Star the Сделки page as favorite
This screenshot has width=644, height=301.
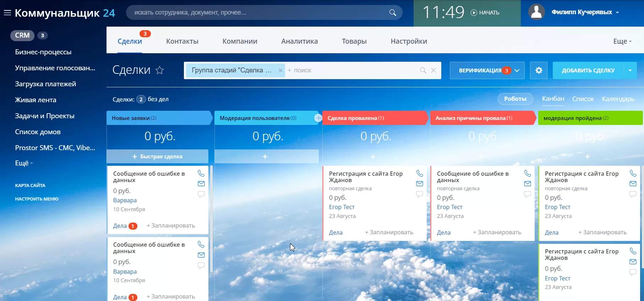pyautogui.click(x=160, y=70)
